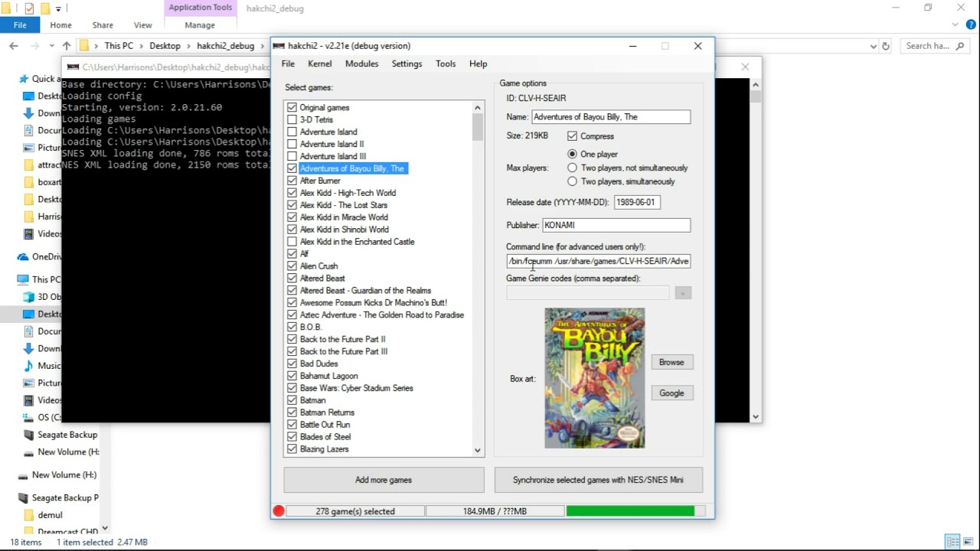Click Synchronize selected games with NES/SNES Mini
This screenshot has height=551, width=980.
[598, 480]
